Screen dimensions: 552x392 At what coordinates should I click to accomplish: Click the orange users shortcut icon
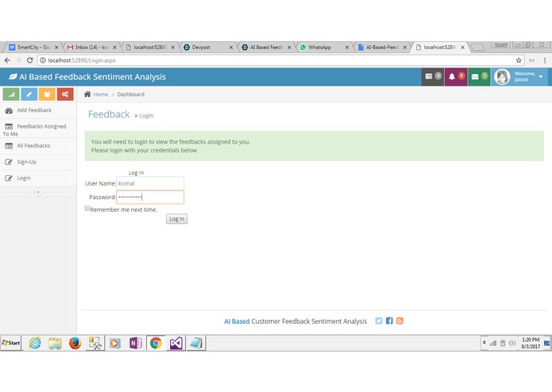coord(47,94)
